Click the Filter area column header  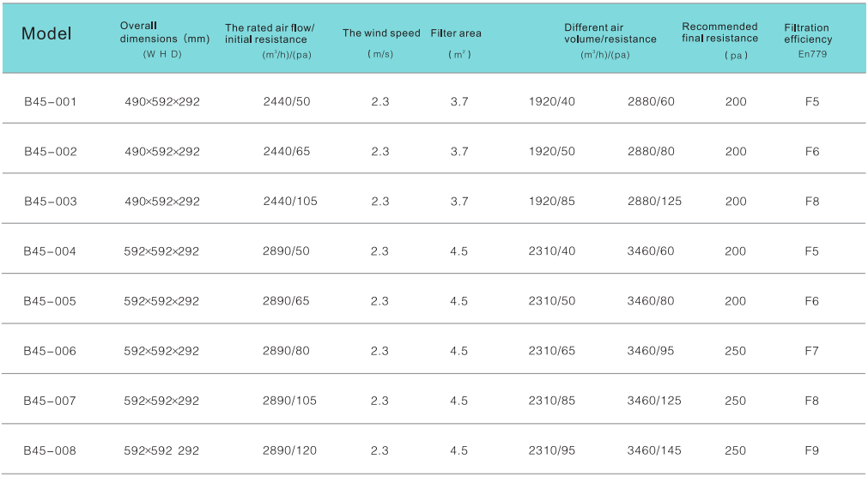click(456, 33)
